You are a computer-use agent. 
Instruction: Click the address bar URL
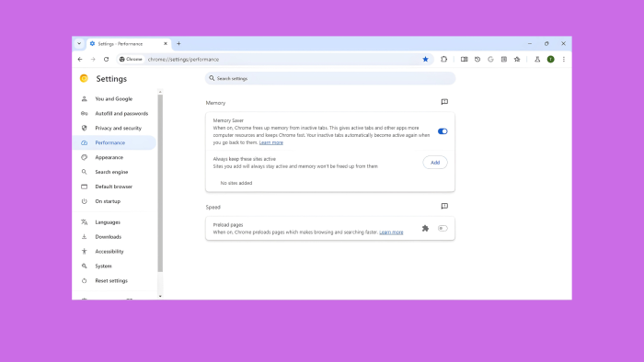(x=184, y=60)
